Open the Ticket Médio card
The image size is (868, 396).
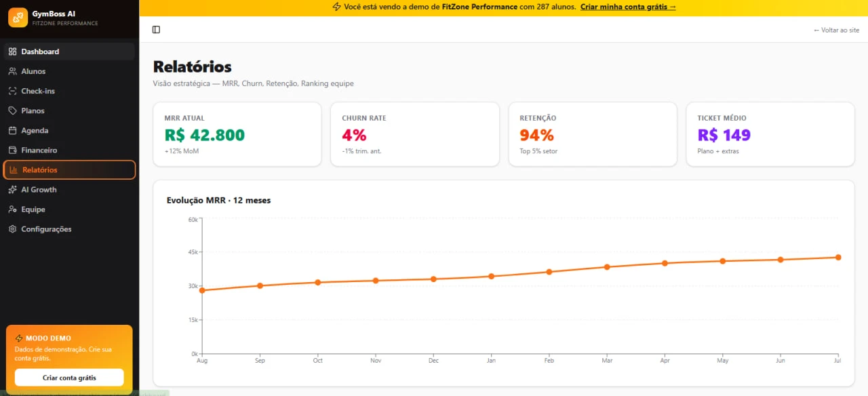click(770, 134)
